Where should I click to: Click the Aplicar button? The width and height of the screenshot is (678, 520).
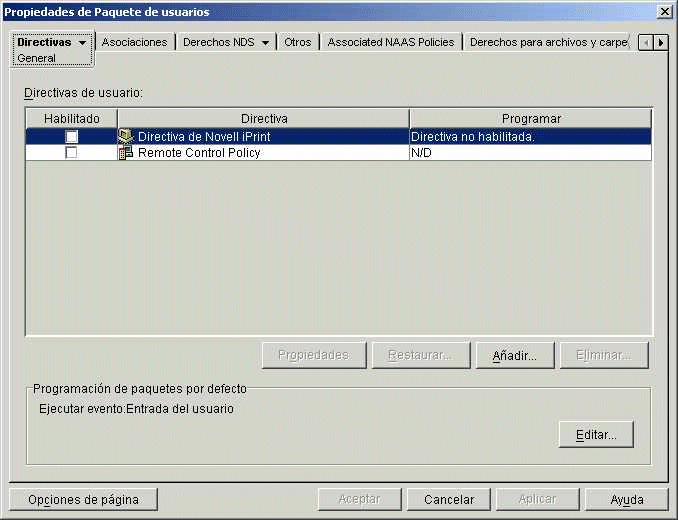pos(537,500)
